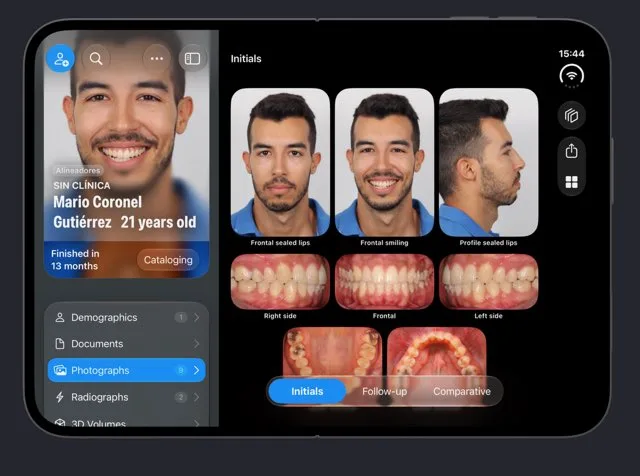Image resolution: width=640 pixels, height=476 pixels.
Task: Click the Documents page icon
Action: tap(60, 344)
